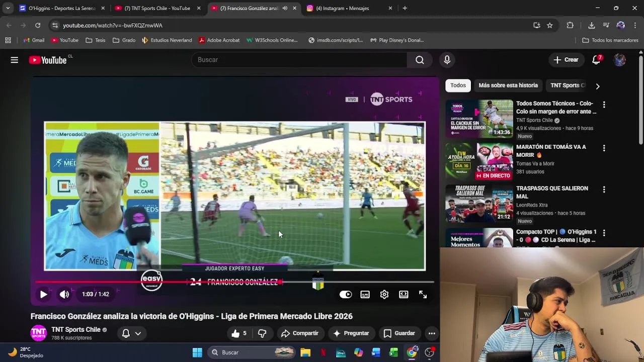The image size is (644, 362).
Task: Open the YouTube account avatar menu
Action: 620,60
